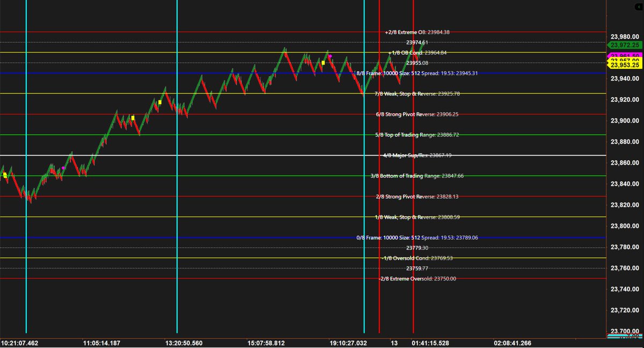The width and height of the screenshot is (644, 348).
Task: Click the 6/8 Strong Pivot Reverse 23906.25 label
Action: pos(417,114)
